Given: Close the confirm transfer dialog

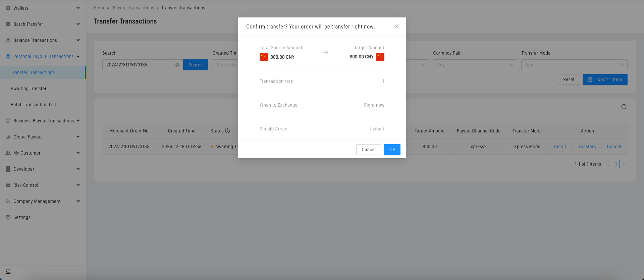Looking at the screenshot, I should coord(397,26).
